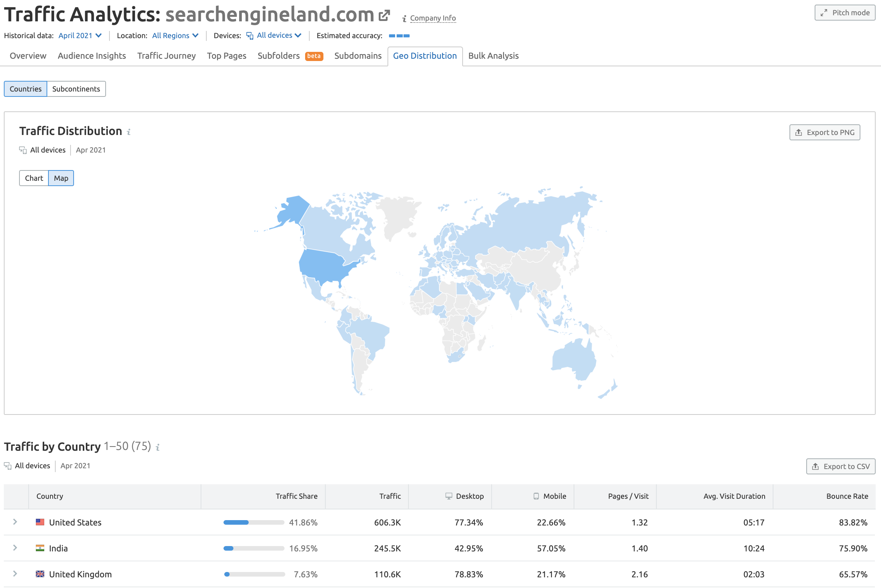This screenshot has width=881, height=588.
Task: Open the All Regions location dropdown
Action: 175,35
